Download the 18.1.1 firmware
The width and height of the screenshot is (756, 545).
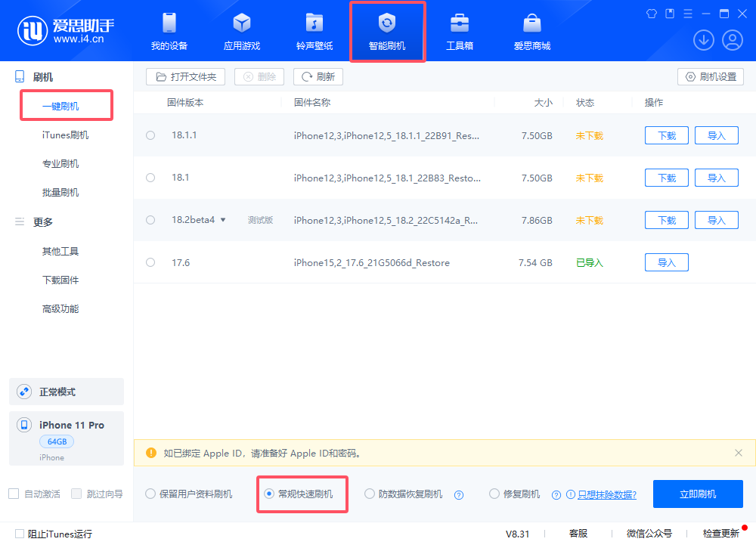click(666, 135)
